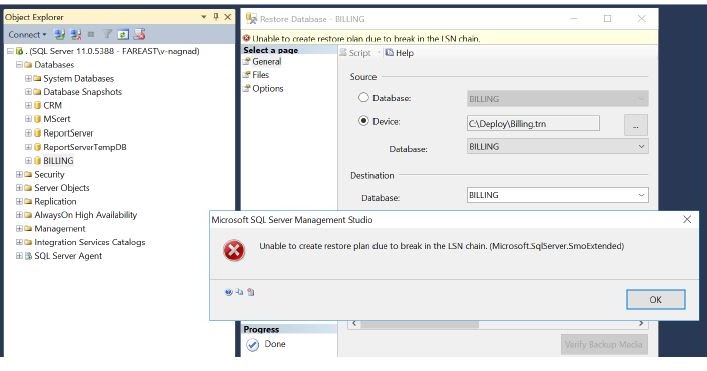Expand the SQL Server Agent node
Screen dimensions: 707x371
tap(19, 256)
